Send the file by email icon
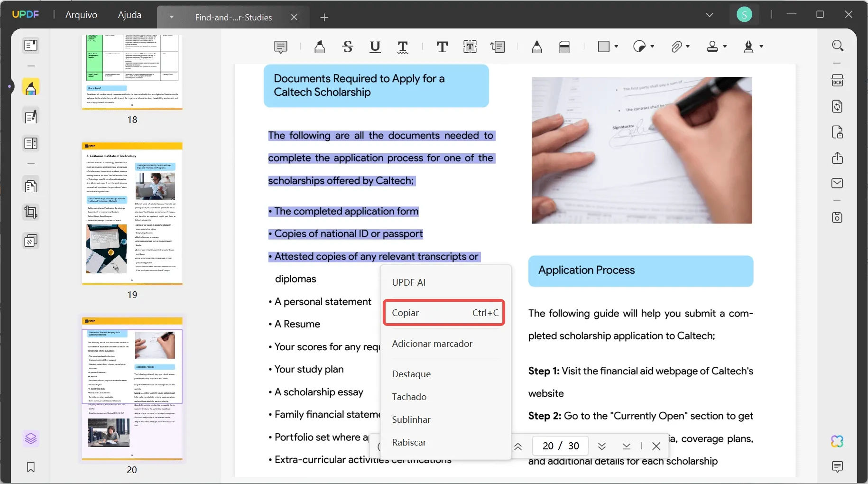Screen dimensions: 868x484 click(838, 183)
